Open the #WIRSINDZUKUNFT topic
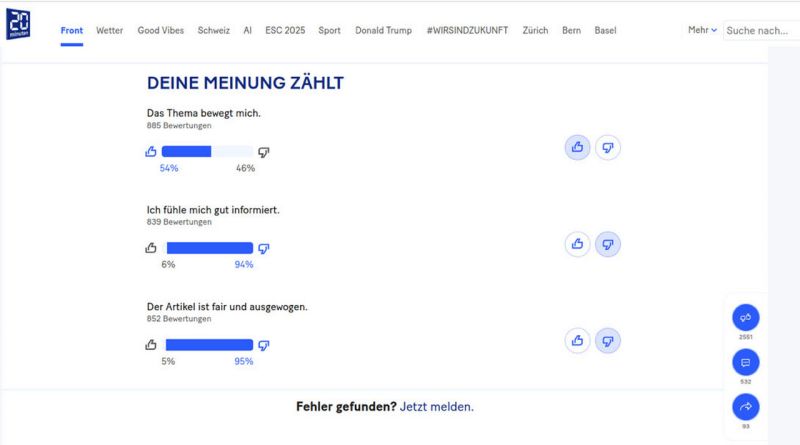 click(x=467, y=30)
